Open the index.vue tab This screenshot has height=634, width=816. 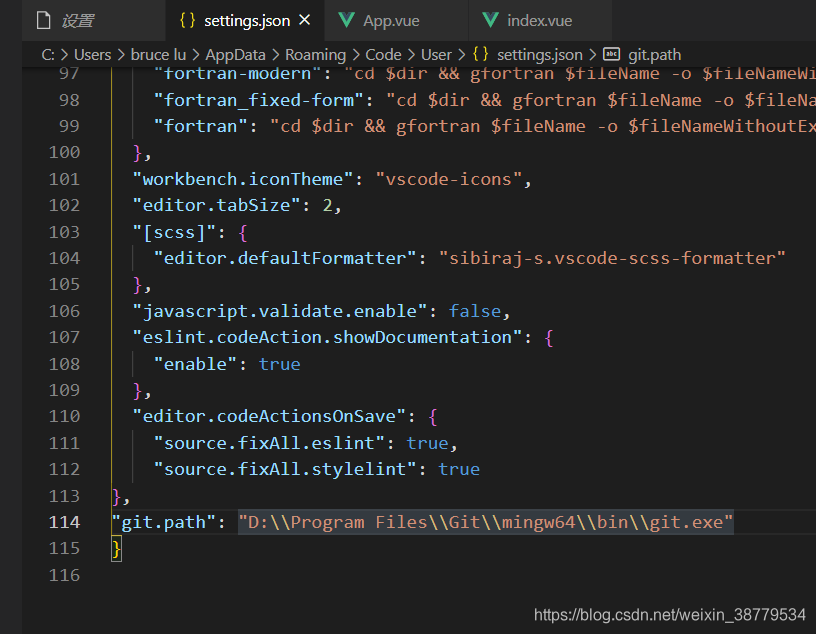point(539,21)
